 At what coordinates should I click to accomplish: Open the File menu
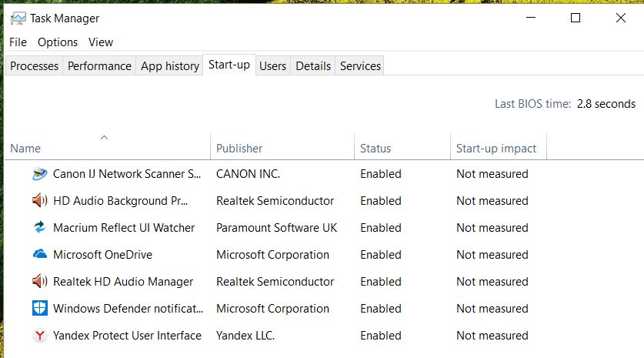18,42
